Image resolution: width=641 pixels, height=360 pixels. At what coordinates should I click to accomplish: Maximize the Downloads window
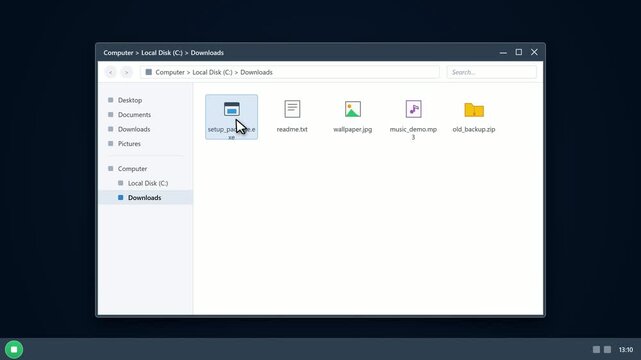(519, 52)
